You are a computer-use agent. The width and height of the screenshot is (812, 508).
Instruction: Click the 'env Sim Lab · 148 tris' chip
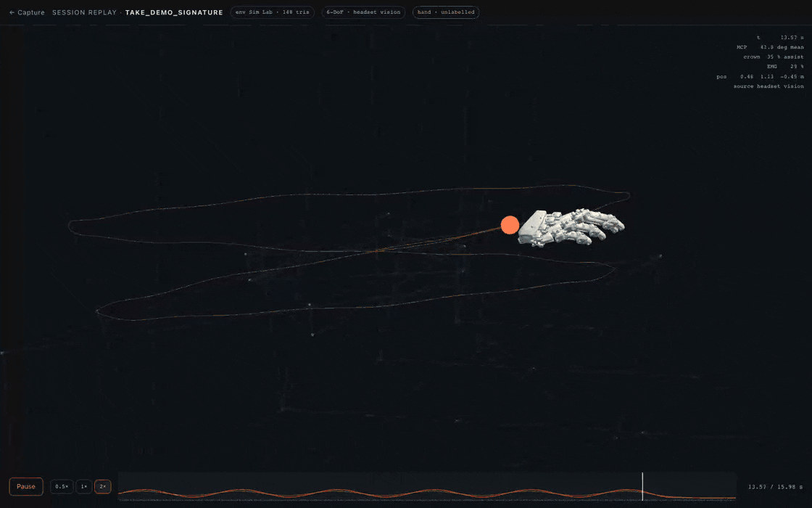click(273, 12)
